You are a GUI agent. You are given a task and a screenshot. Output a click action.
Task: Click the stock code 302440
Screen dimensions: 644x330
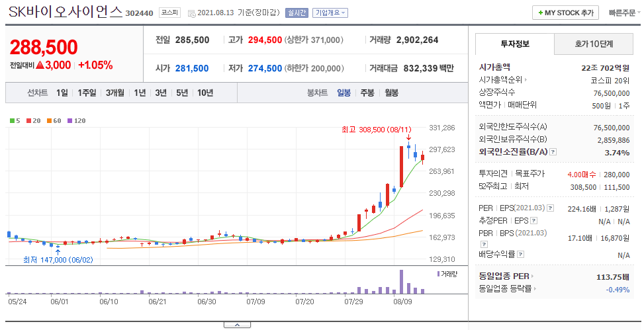click(139, 13)
